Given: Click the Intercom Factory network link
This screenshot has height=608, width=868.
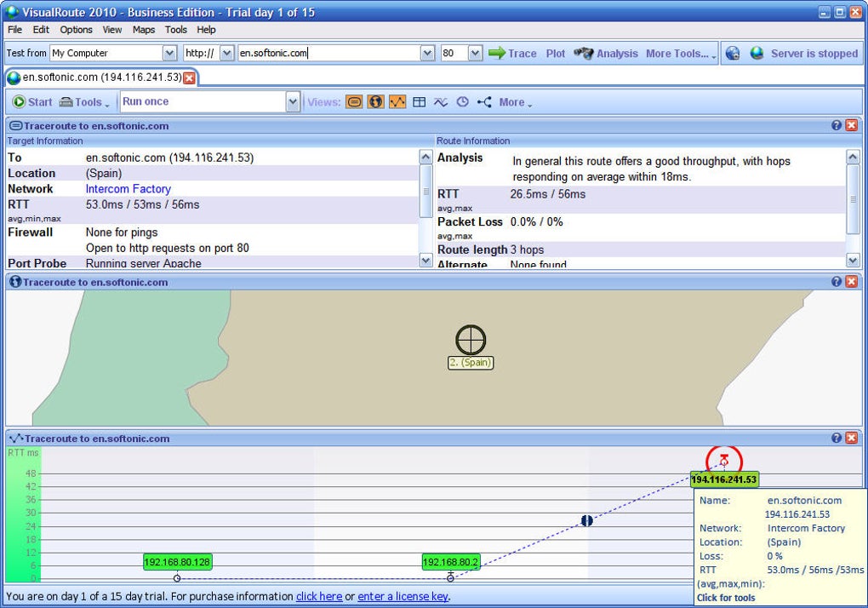Looking at the screenshot, I should [128, 189].
